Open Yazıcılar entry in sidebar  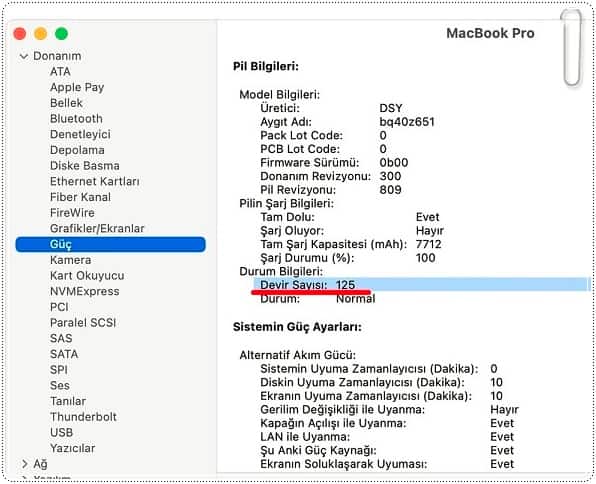point(72,448)
